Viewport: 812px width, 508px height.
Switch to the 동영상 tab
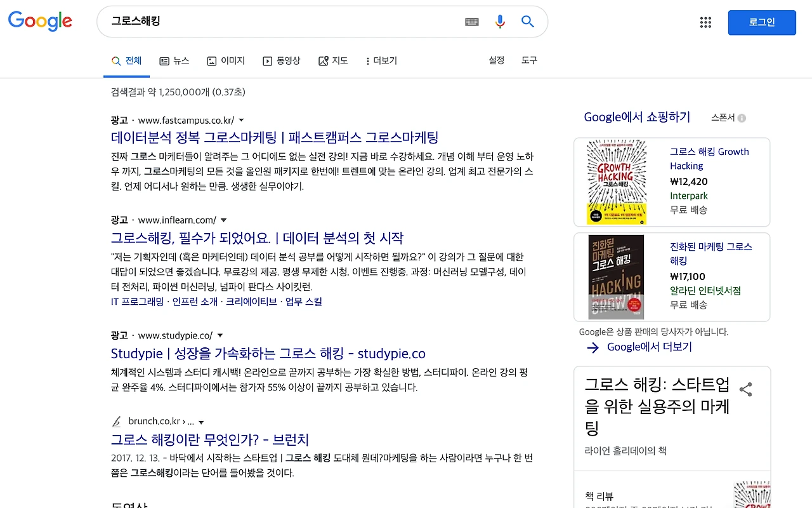click(281, 61)
